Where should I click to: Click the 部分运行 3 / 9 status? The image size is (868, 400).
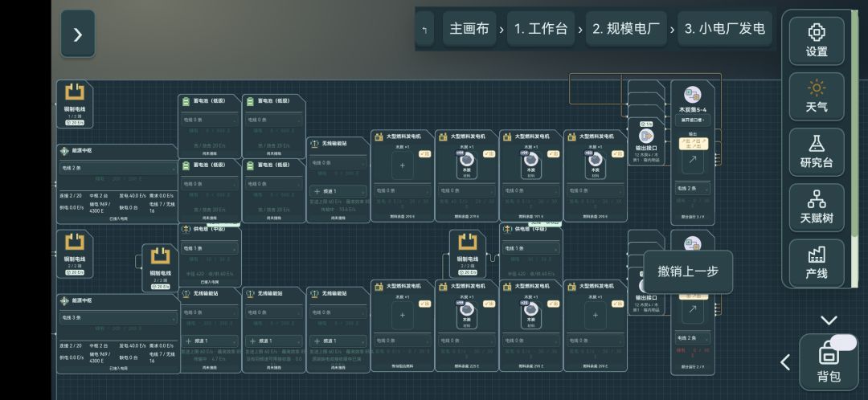pos(692,217)
